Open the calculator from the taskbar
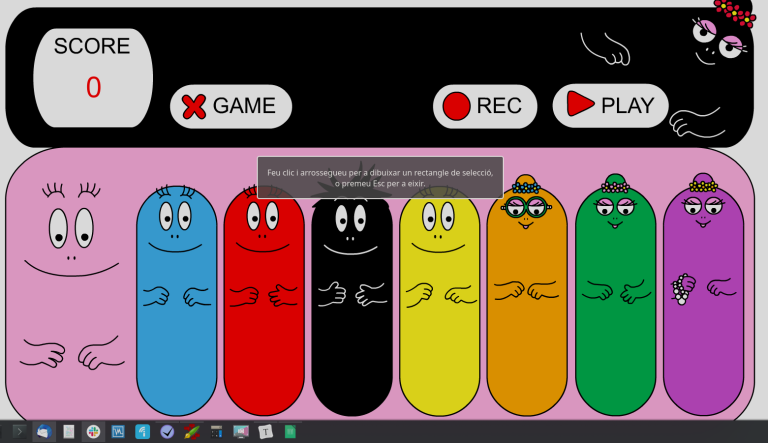768x443 pixels. [x=216, y=432]
